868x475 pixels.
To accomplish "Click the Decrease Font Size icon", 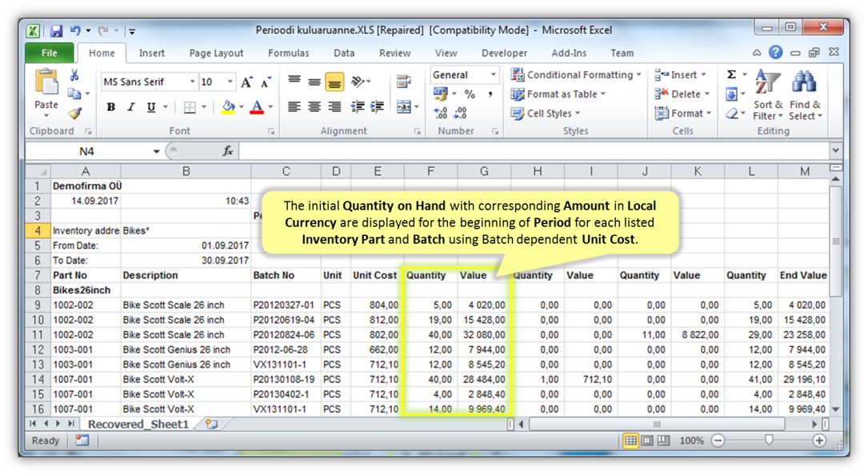I will 266,82.
